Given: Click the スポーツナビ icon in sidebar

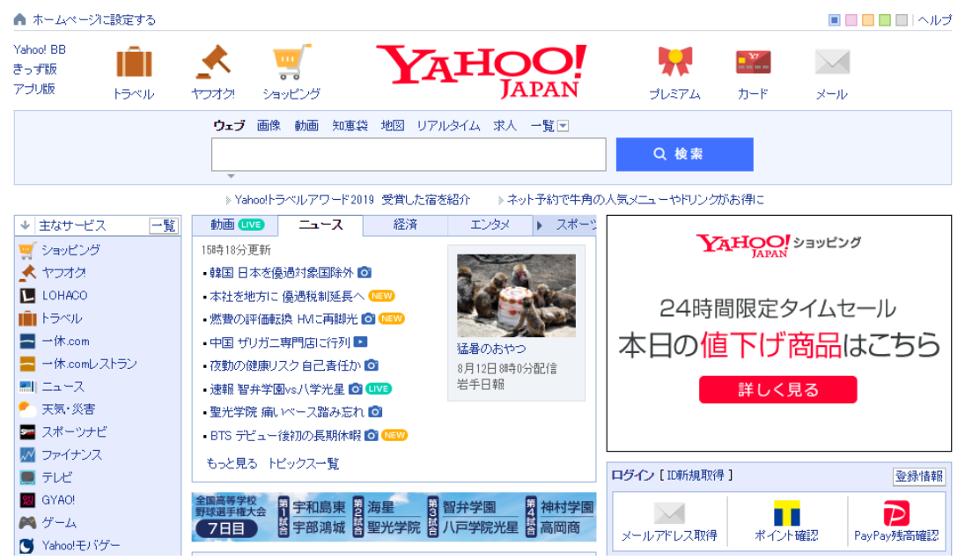Looking at the screenshot, I should [27, 432].
